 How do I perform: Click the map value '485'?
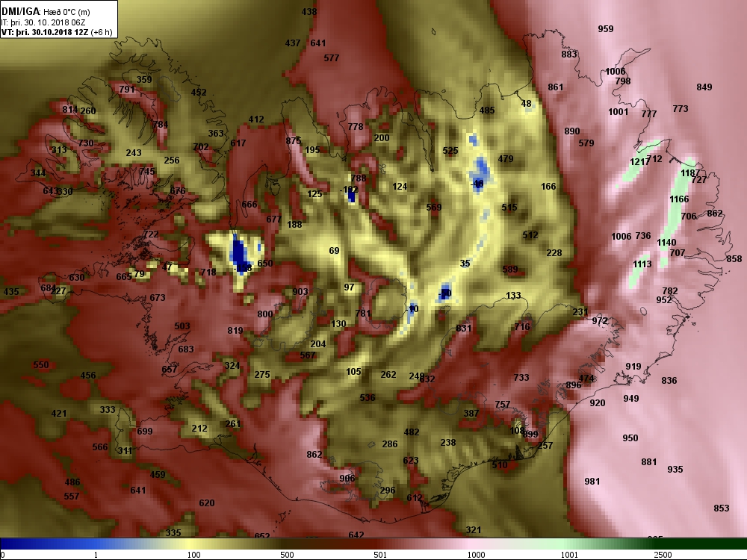(x=487, y=111)
